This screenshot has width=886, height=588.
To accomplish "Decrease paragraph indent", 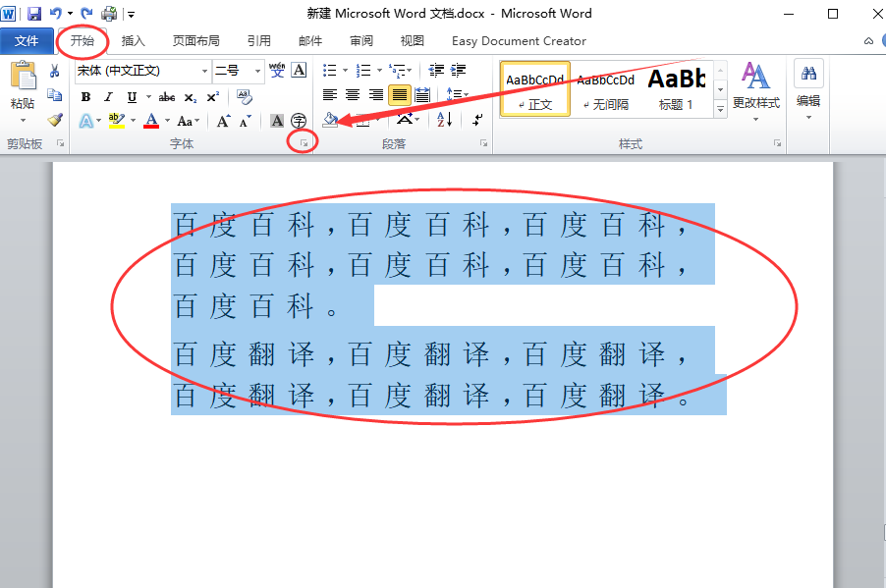I will [x=436, y=70].
